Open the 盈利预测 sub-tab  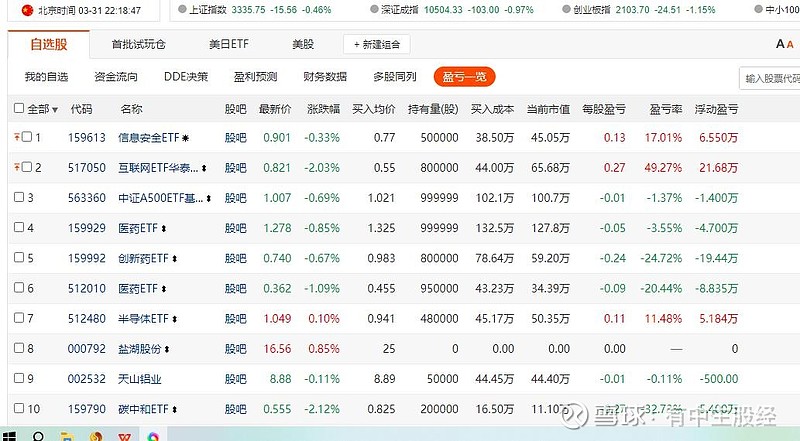click(x=255, y=77)
